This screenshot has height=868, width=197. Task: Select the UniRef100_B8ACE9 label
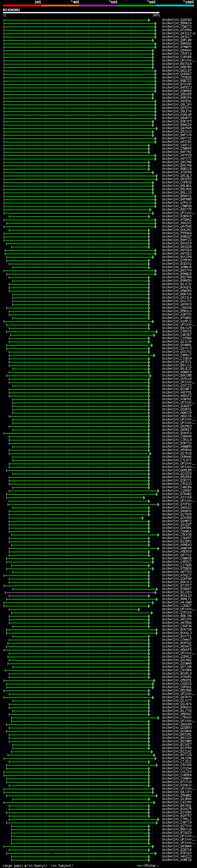177,125
